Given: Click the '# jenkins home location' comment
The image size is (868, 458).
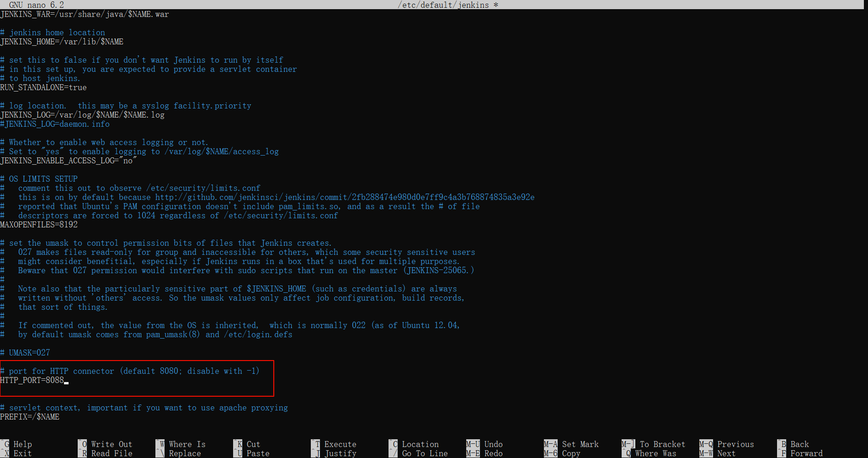Looking at the screenshot, I should pos(53,32).
